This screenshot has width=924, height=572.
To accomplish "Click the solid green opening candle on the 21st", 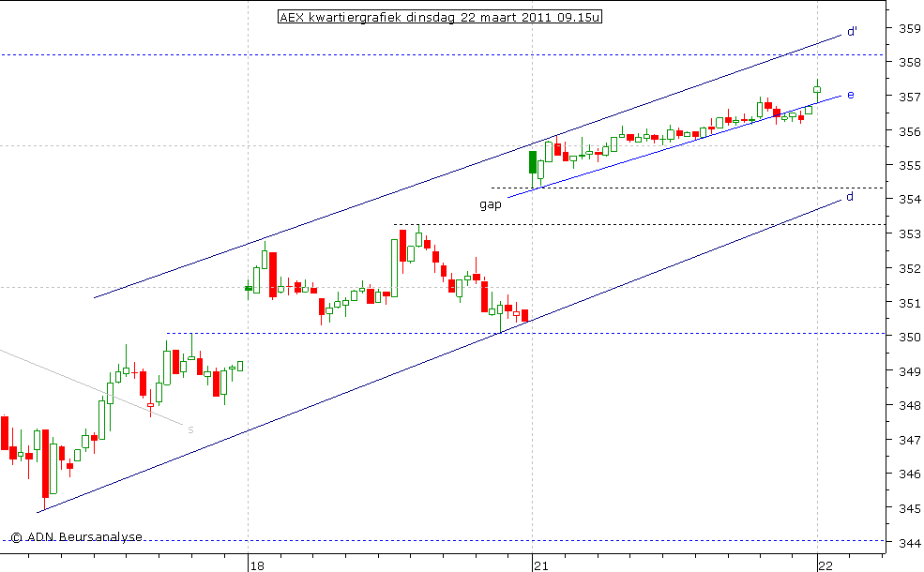I will point(533,162).
